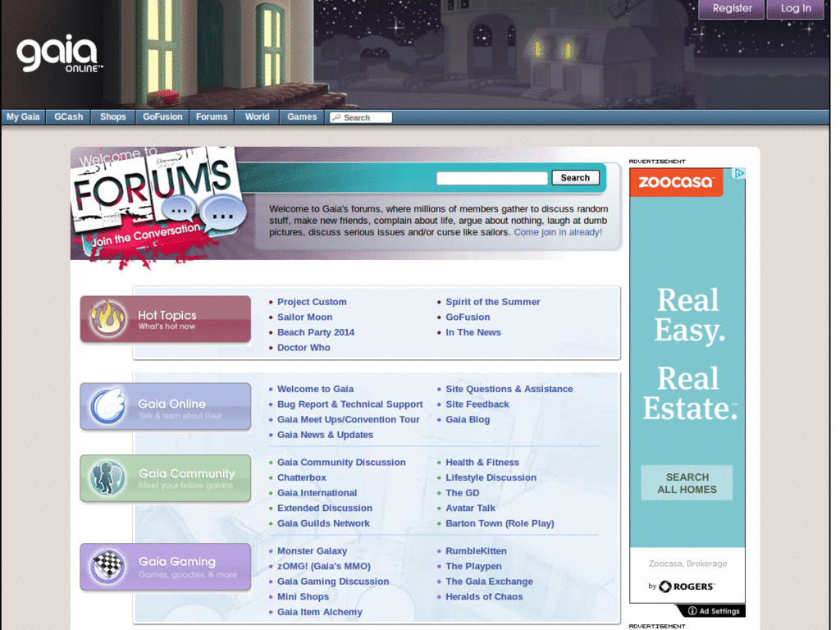Click Search All Homes in the ad
The width and height of the screenshot is (840, 630).
pos(687,483)
